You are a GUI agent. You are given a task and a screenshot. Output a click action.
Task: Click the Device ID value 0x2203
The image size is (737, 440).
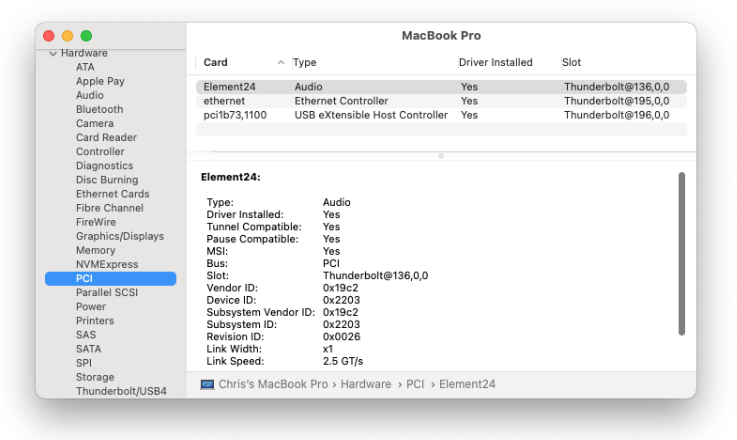[341, 300]
